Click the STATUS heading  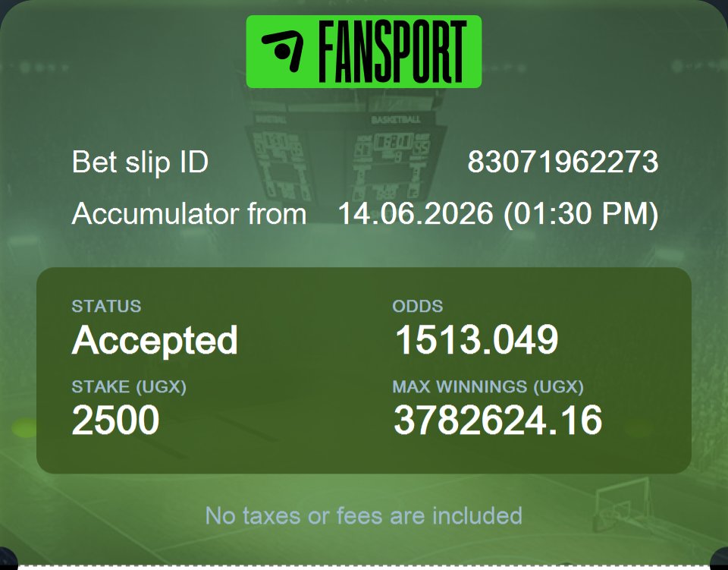[x=106, y=306]
